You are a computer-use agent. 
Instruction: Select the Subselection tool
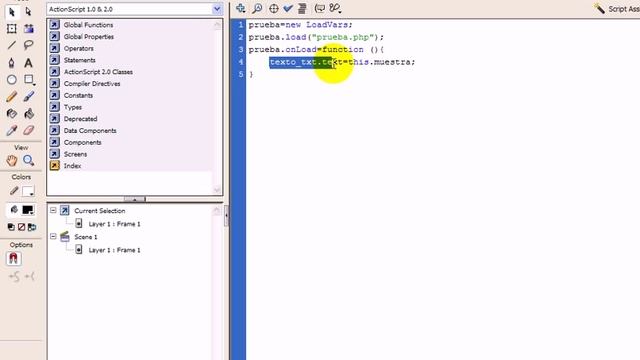pyautogui.click(x=28, y=12)
